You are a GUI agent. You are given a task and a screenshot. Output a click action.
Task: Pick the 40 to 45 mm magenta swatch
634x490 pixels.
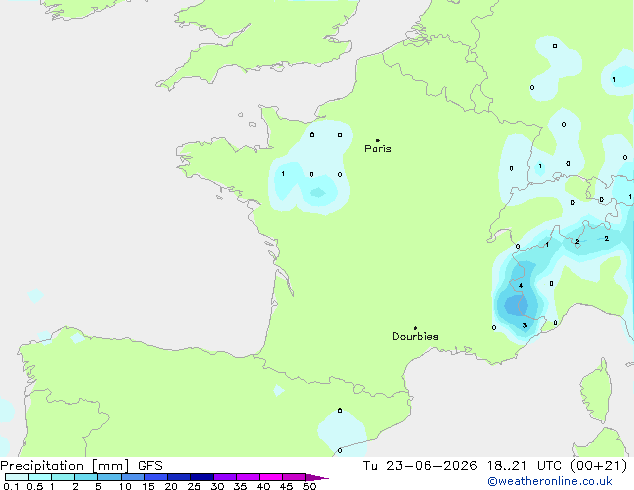(271, 477)
